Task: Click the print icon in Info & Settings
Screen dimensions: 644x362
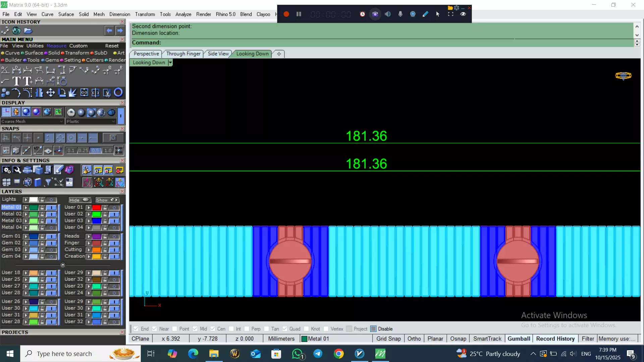Action: [28, 170]
